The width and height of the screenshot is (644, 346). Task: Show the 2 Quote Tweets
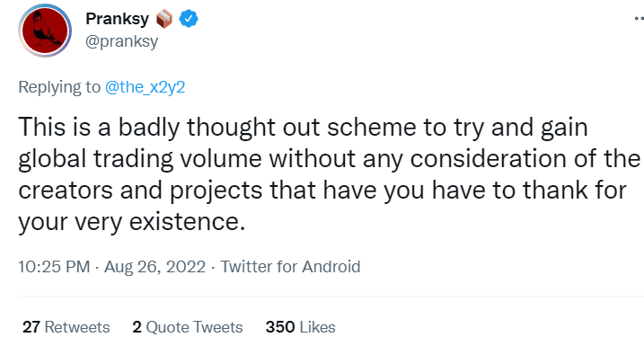(188, 327)
